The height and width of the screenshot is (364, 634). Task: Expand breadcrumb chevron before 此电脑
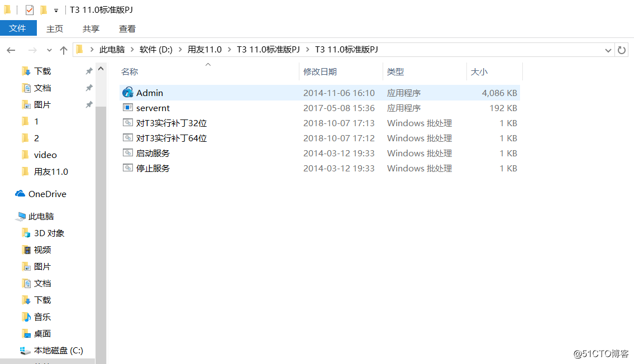coord(92,49)
